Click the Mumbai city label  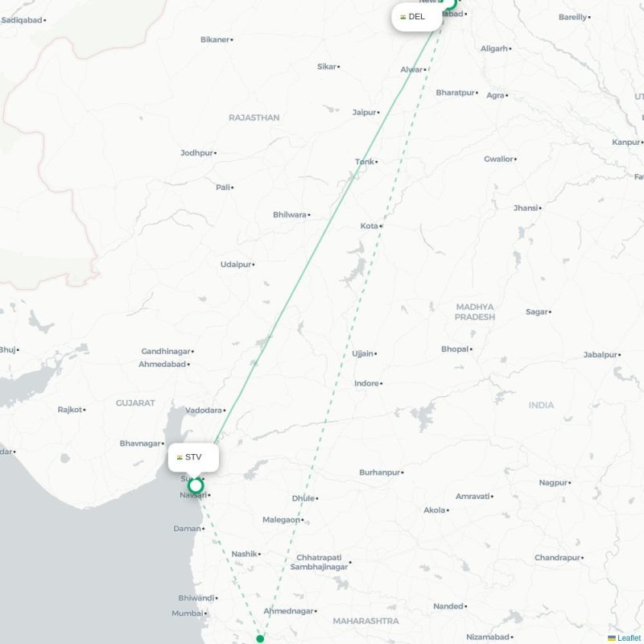point(188,613)
